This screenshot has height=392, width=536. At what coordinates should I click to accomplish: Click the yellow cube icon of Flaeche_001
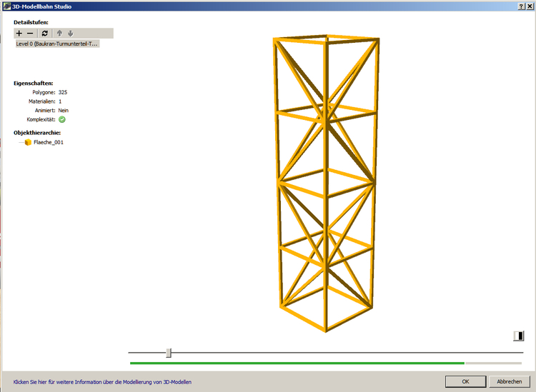point(28,142)
